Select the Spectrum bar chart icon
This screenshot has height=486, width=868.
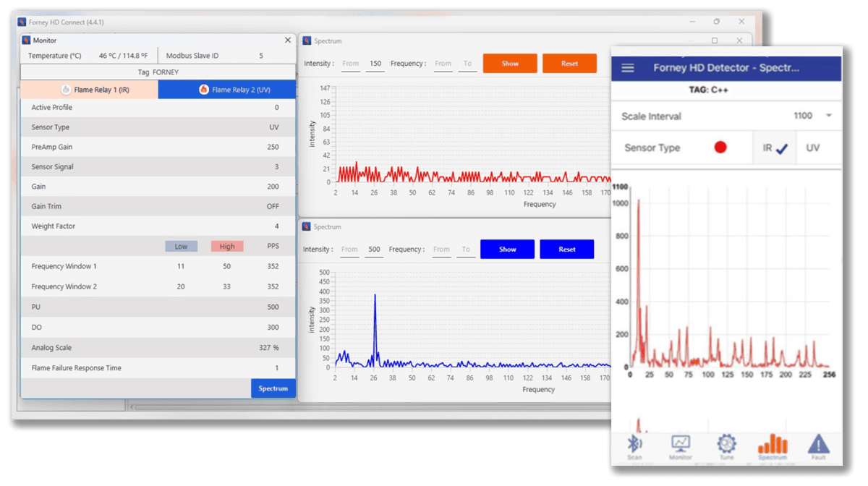pyautogui.click(x=773, y=447)
